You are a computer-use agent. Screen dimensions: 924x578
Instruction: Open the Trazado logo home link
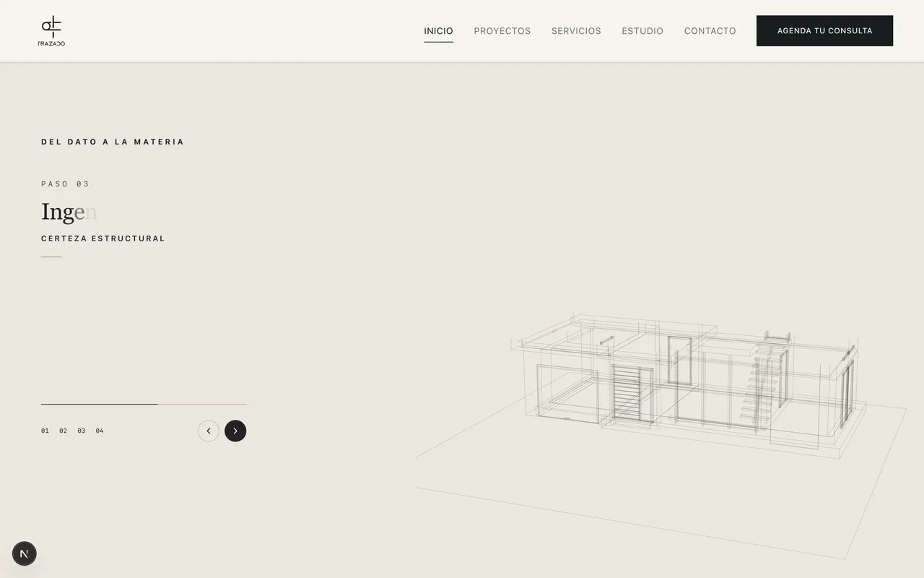pyautogui.click(x=51, y=31)
